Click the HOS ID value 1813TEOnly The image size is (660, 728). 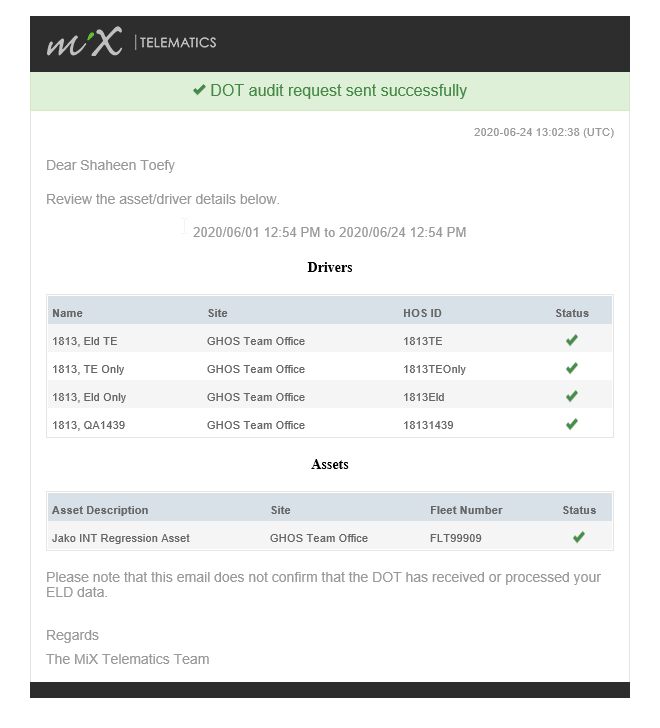point(434,369)
